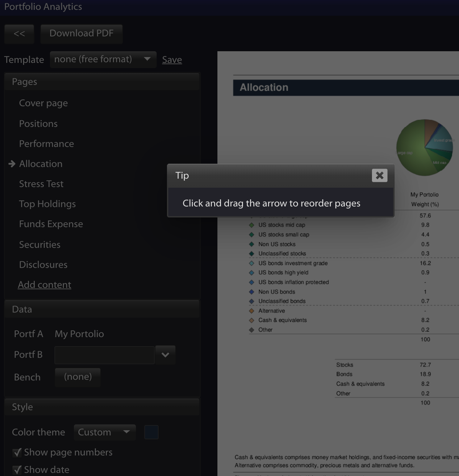Open the Template dropdown

(x=103, y=59)
